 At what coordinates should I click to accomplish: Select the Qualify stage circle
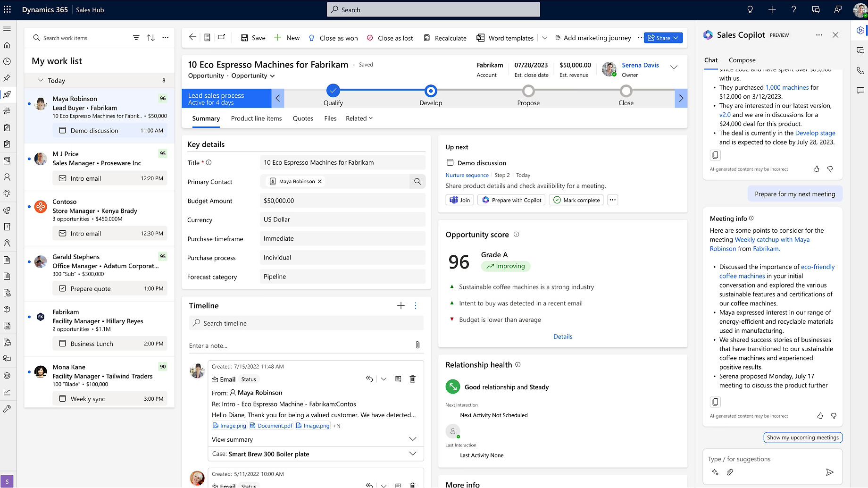point(333,90)
